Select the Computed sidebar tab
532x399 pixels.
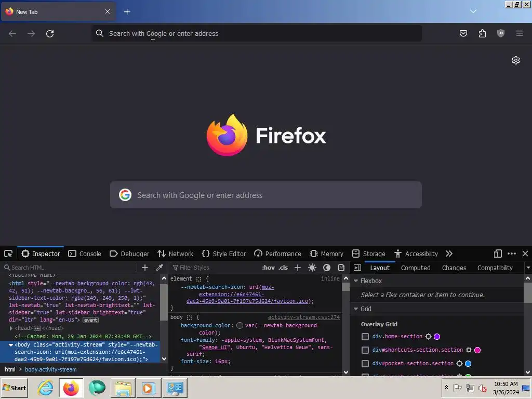click(x=416, y=268)
